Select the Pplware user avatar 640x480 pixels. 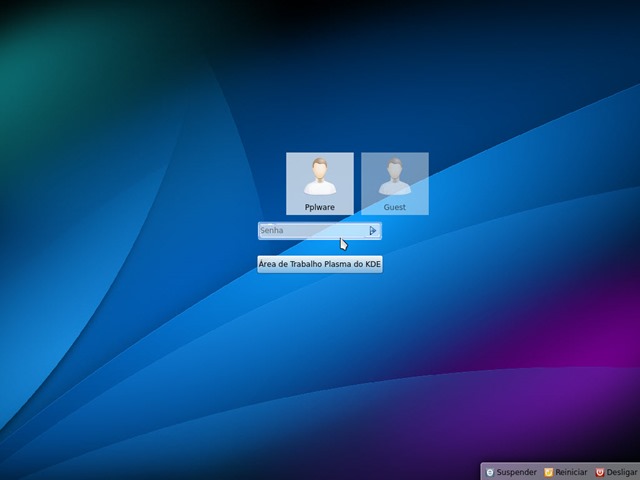(x=320, y=176)
